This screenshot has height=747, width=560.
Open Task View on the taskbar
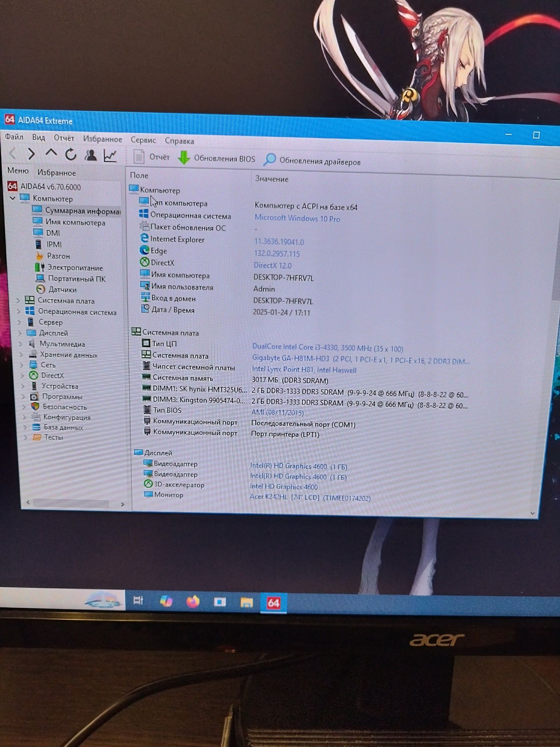pos(139,600)
